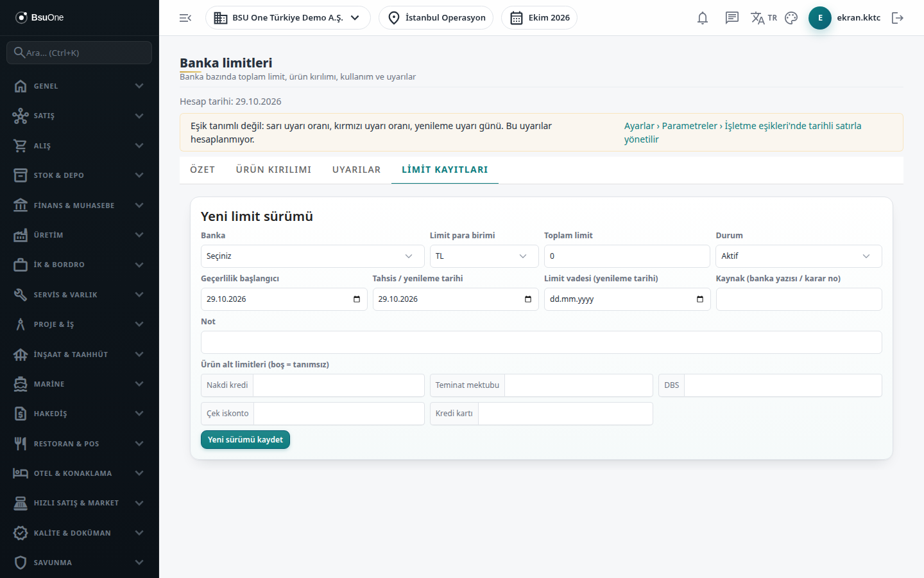Image resolution: width=924 pixels, height=578 pixels.
Task: Switch to the Uyarılar tab
Action: [357, 170]
